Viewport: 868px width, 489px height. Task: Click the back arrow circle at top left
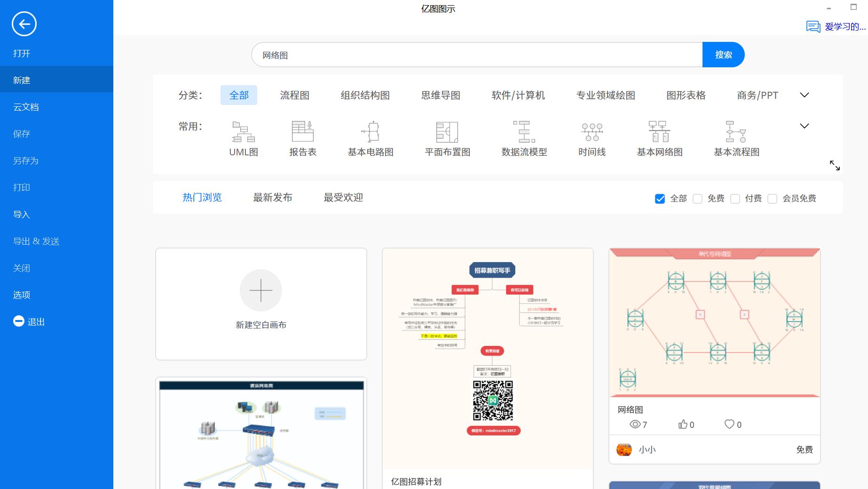(24, 24)
